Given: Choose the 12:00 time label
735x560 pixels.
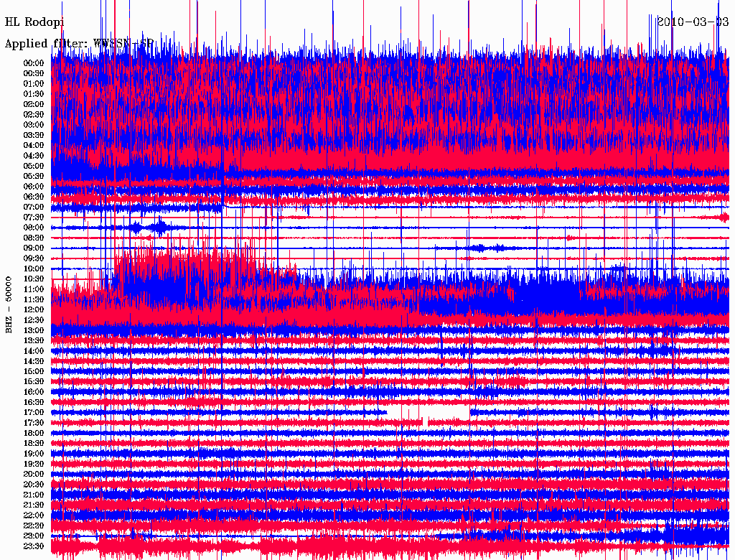Looking at the screenshot, I should click(34, 309).
